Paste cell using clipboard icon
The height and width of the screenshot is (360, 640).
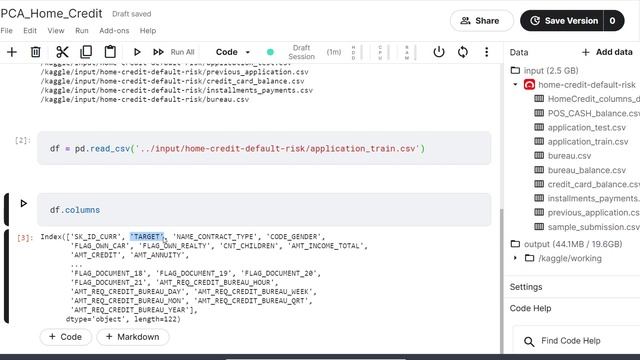point(110,52)
